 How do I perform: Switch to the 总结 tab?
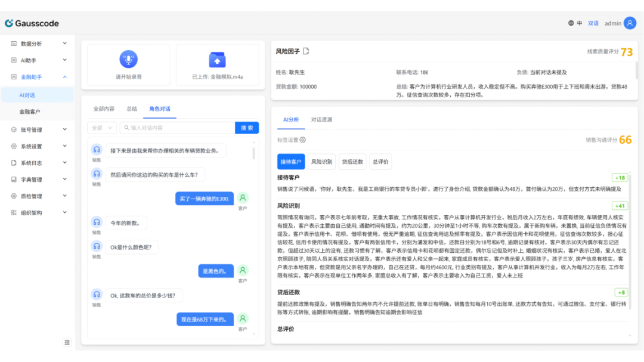[x=132, y=109]
